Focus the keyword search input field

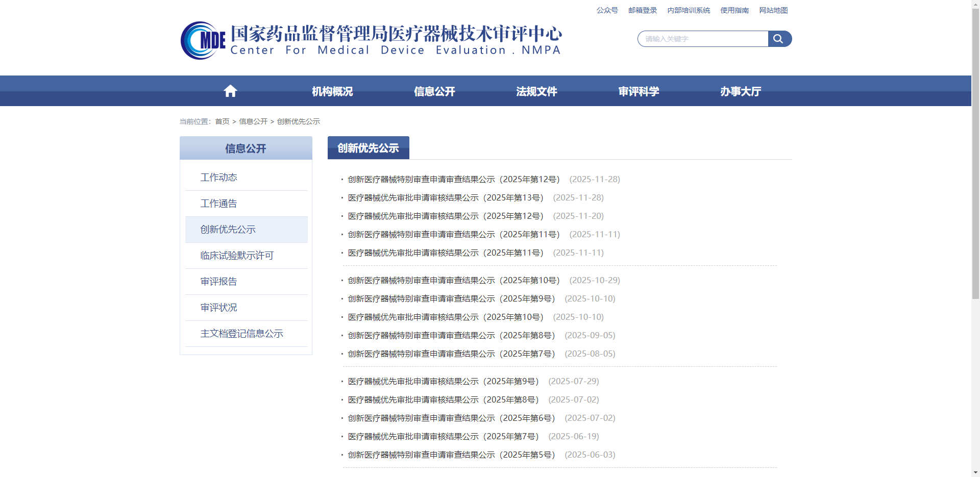pos(703,39)
